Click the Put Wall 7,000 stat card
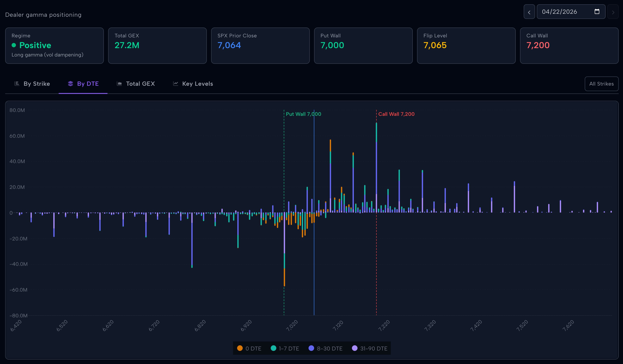The image size is (623, 364). [363, 46]
